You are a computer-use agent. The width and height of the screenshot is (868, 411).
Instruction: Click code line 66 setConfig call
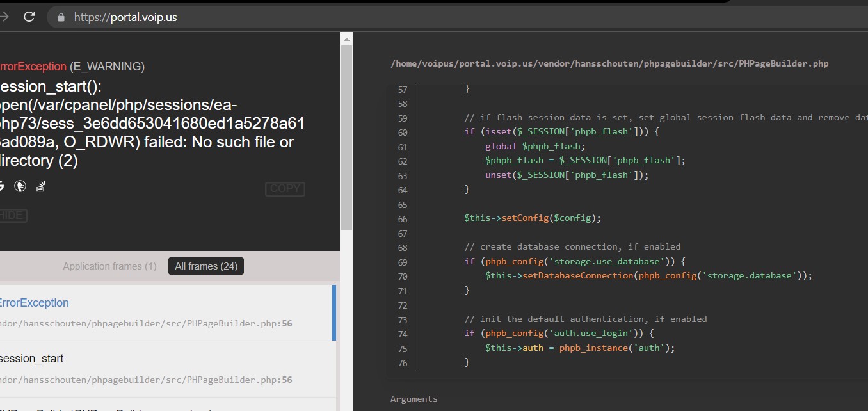point(533,218)
